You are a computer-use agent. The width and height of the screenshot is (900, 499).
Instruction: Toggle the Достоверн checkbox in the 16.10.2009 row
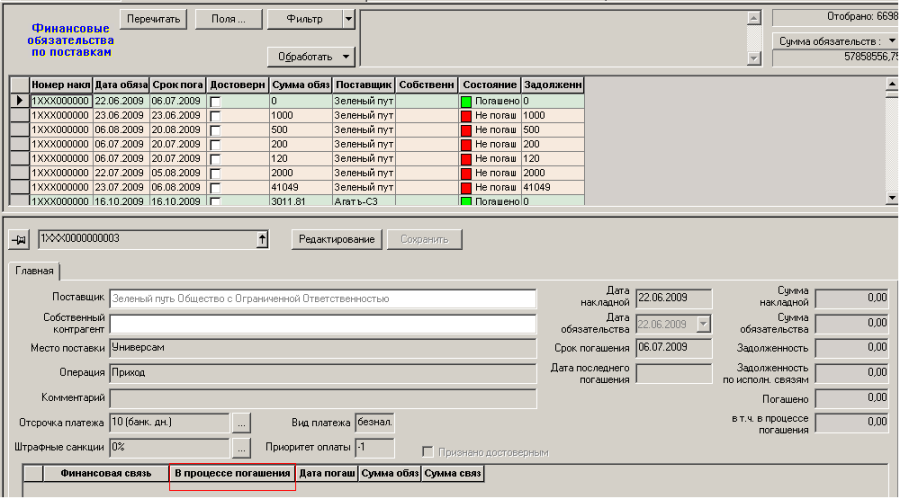click(215, 202)
